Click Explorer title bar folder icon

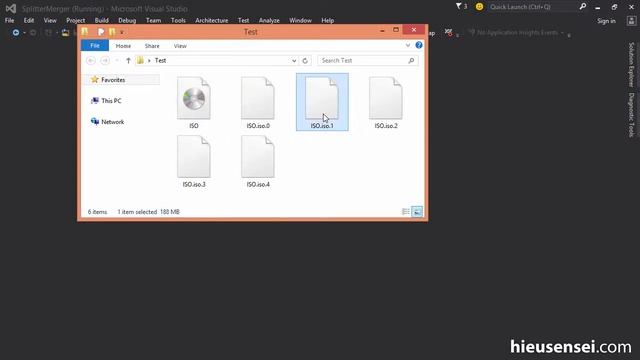84,31
